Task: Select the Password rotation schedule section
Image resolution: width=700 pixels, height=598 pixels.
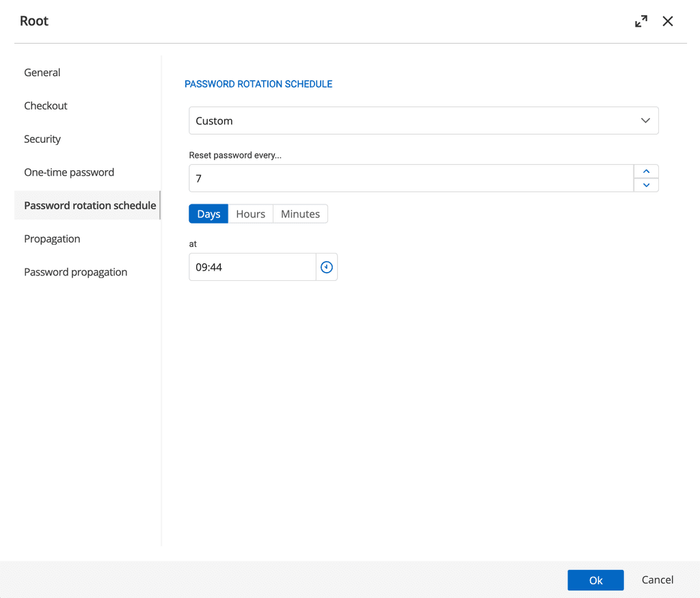Action: coord(90,206)
